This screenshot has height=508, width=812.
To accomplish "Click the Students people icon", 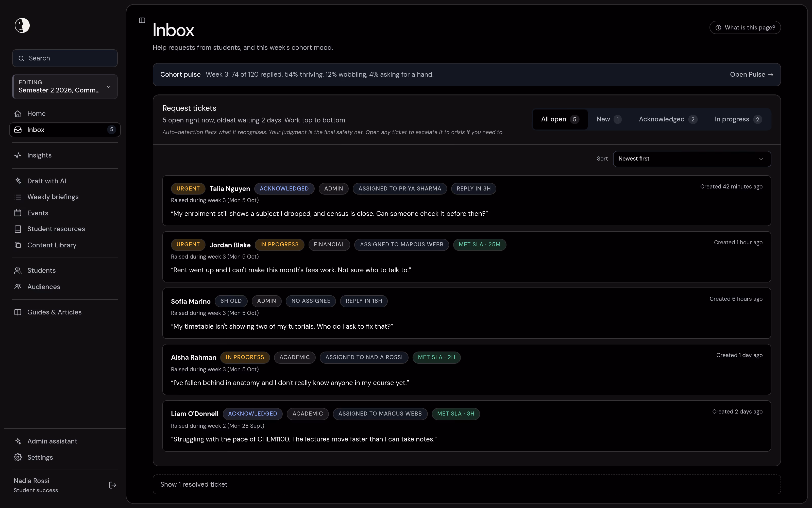I will pos(18,271).
